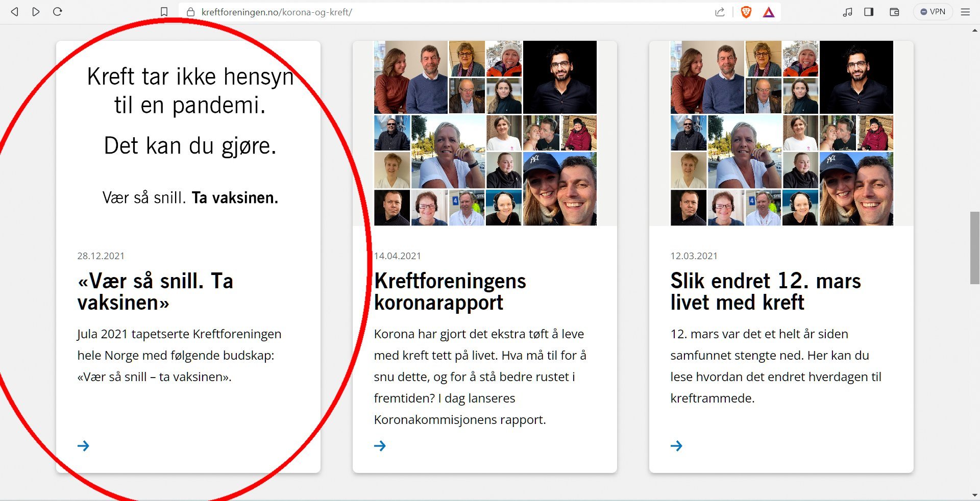
Task: Click photo collage on Kreftforeningens koronarapport card
Action: [x=485, y=133]
